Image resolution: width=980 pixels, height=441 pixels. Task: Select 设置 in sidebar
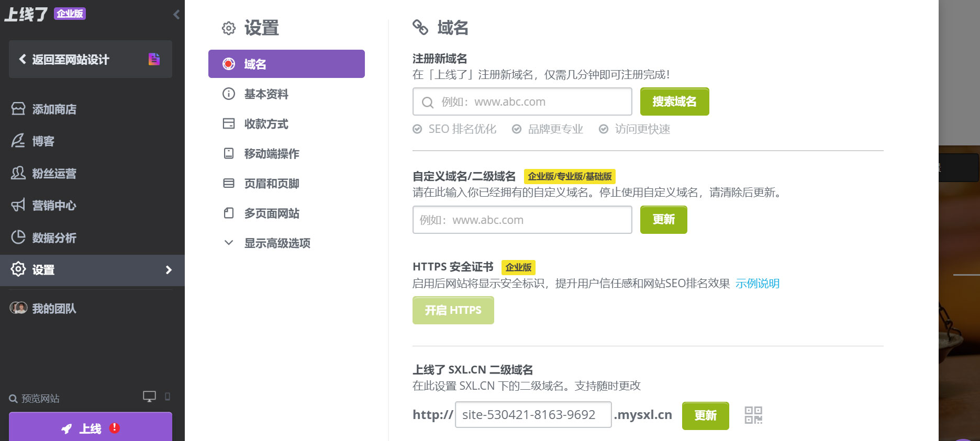[x=92, y=270]
